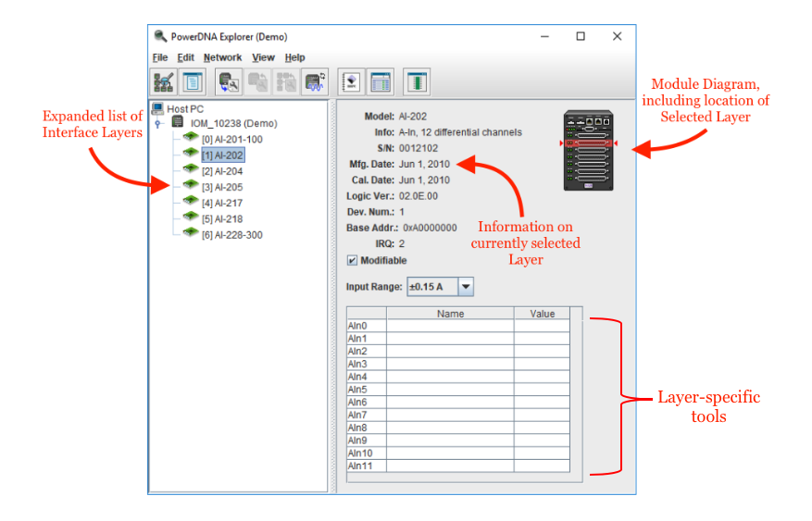Click the Value cell for AIn9
Image resolution: width=812 pixels, height=521 pixels.
coord(543,440)
